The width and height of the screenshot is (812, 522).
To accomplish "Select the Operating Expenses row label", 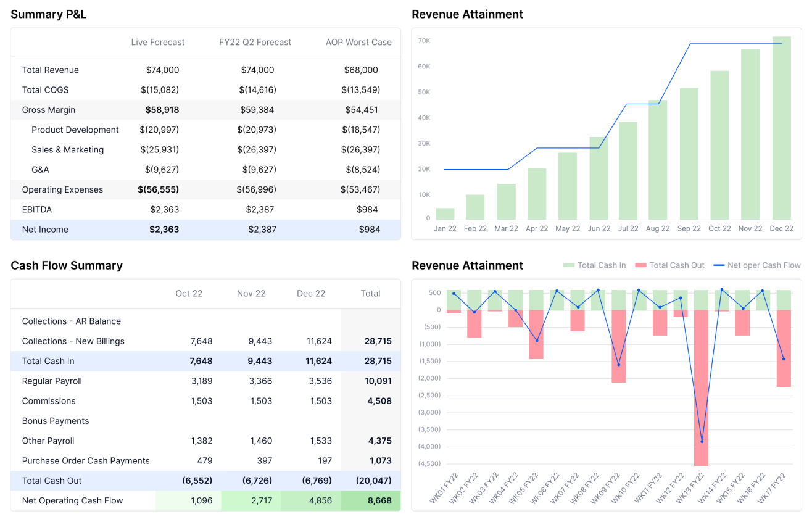I will pos(62,189).
